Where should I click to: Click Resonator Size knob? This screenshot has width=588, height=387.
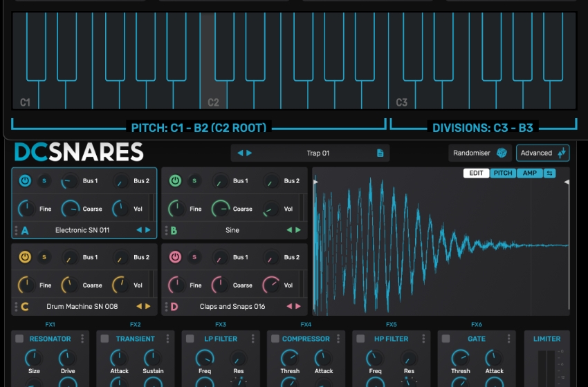[x=34, y=358]
